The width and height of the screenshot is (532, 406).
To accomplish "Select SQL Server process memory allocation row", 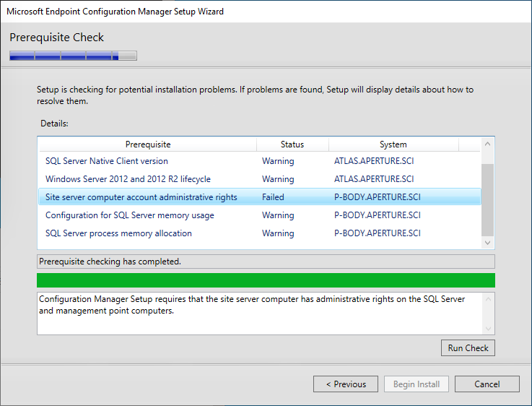I will pos(260,233).
